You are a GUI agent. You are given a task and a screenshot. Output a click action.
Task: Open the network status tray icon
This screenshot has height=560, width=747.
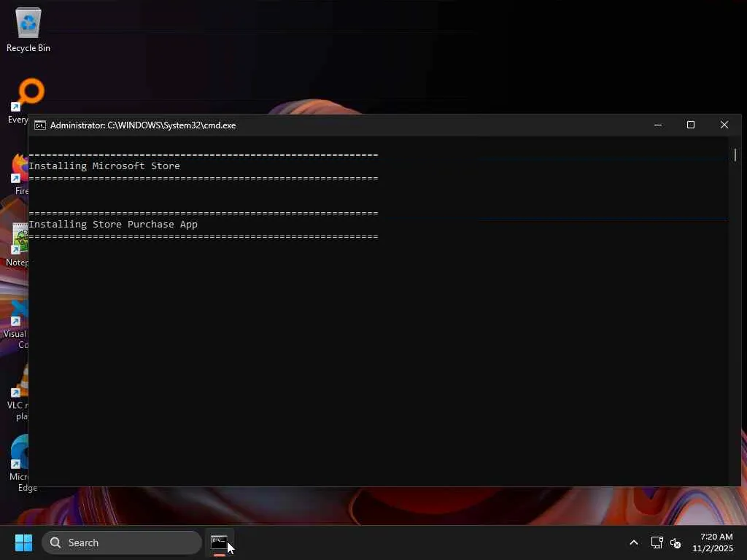coord(657,542)
